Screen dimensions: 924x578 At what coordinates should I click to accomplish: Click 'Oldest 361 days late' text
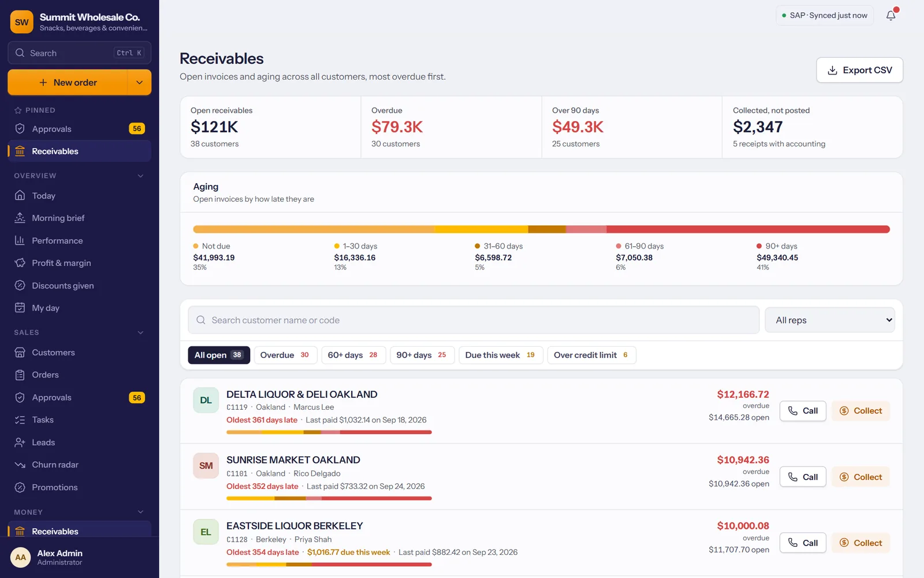262,420
